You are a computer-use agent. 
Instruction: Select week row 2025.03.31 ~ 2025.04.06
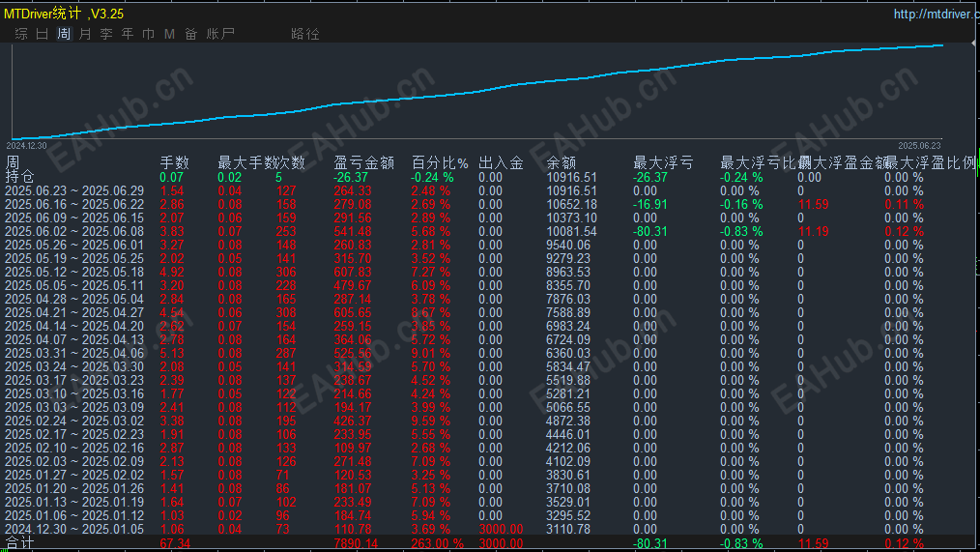74,353
